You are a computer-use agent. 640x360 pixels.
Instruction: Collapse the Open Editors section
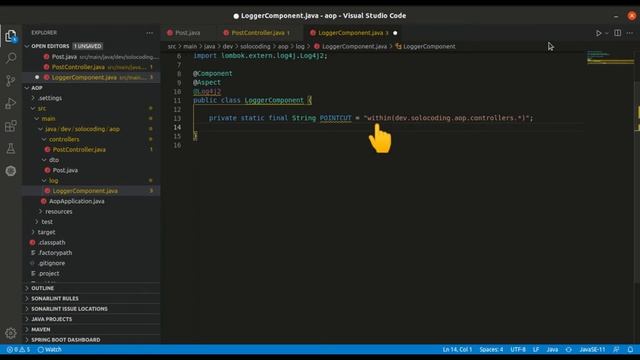click(27, 46)
